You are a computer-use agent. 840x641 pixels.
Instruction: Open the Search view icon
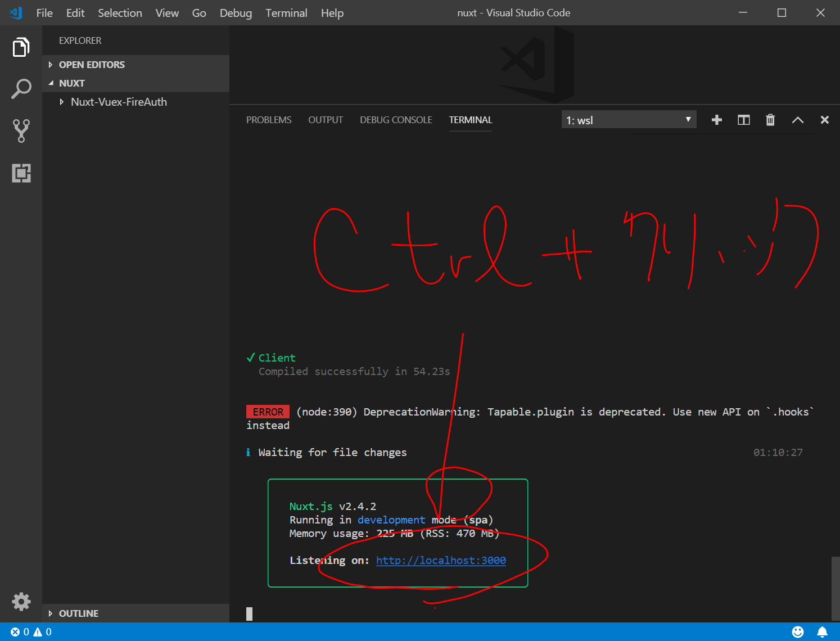[21, 89]
